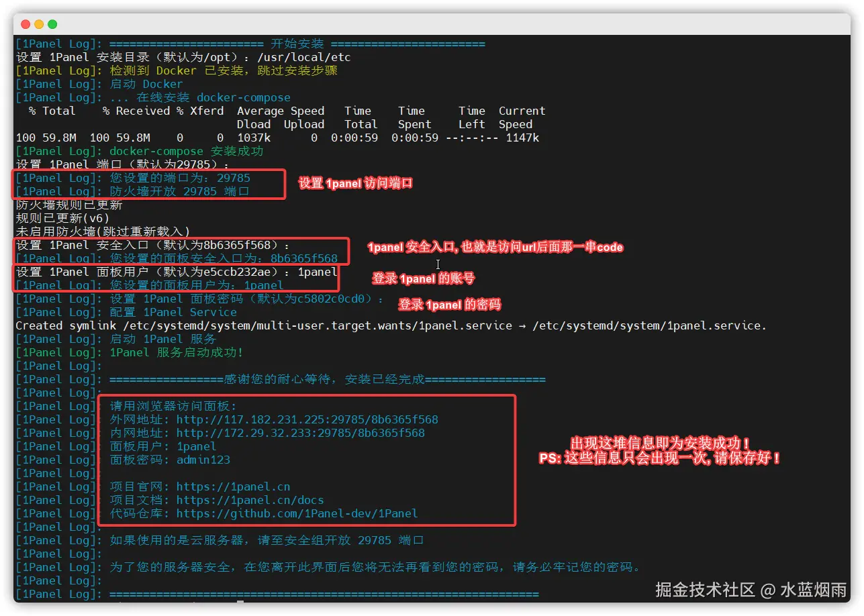The image size is (864, 616).
Task: Click the line '防火墙开放 29785 端口'
Action: 179,191
